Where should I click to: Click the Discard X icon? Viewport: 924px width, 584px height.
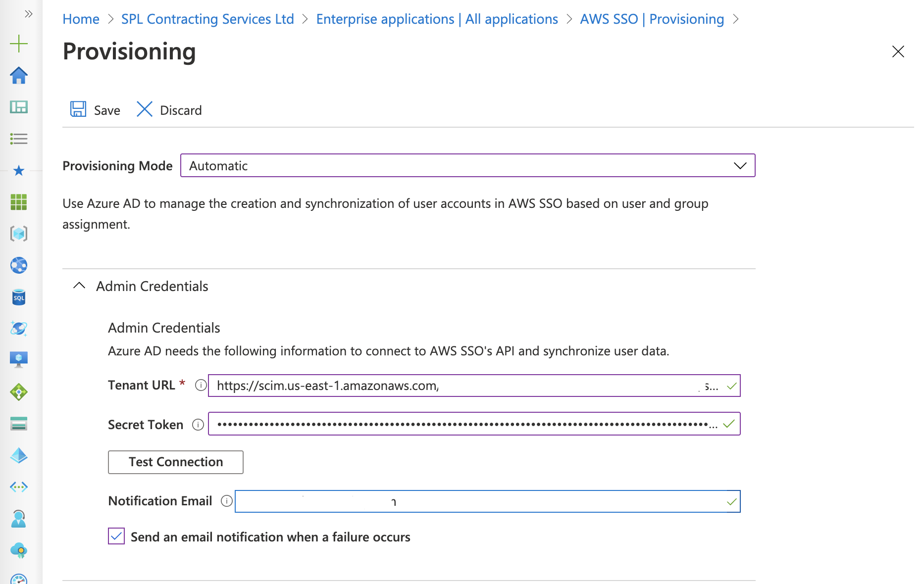tap(144, 109)
